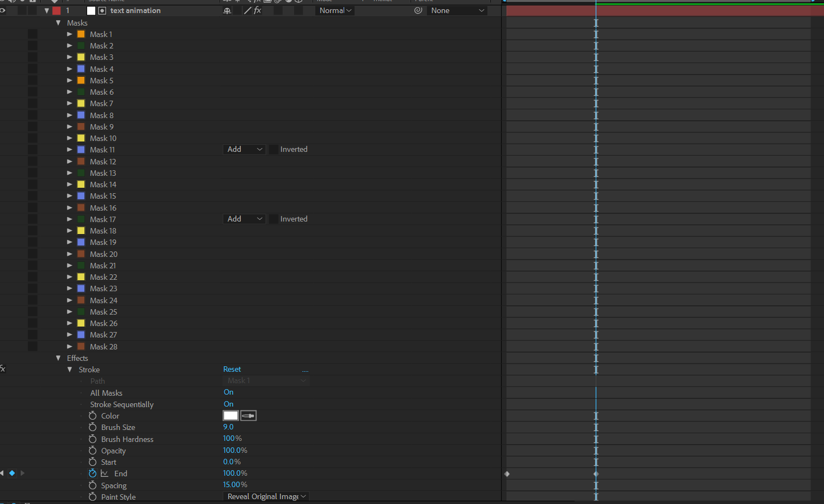Image resolution: width=824 pixels, height=504 pixels.
Task: Enable the Inverted checkbox for Mask 11
Action: click(x=273, y=150)
